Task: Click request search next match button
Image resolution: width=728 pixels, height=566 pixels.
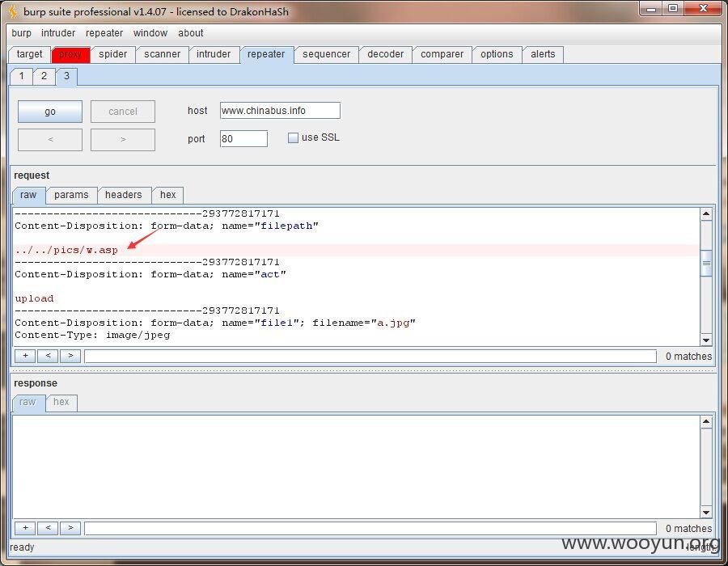Action: tap(70, 356)
